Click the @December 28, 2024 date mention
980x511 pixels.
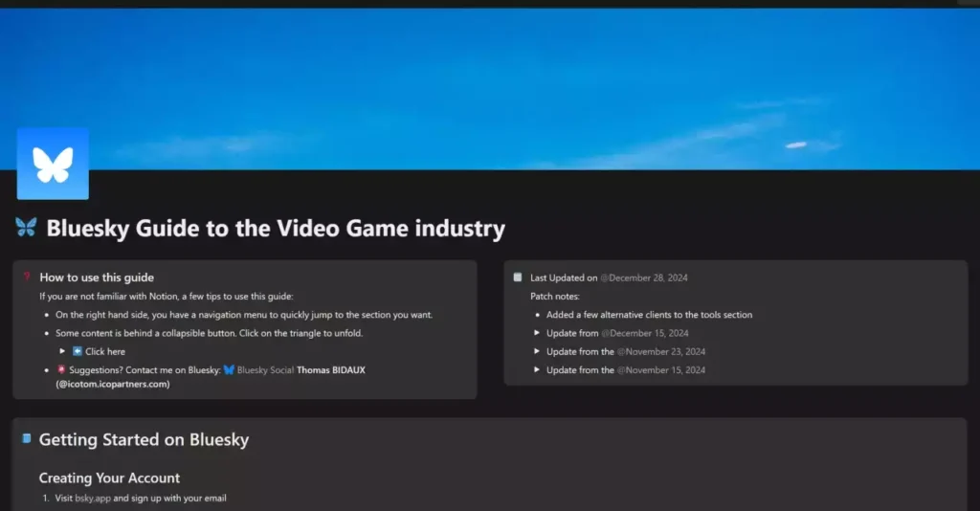point(644,278)
